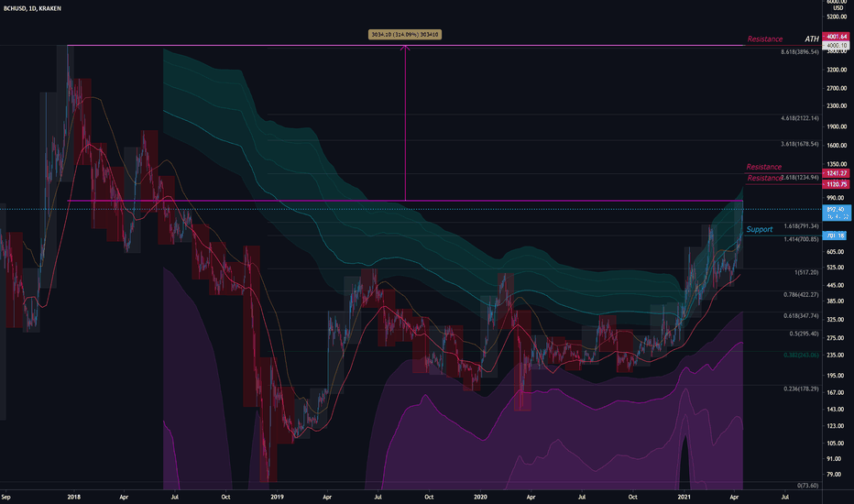
Task: Click the 2700.00 price scale label
Action: [x=837, y=88]
